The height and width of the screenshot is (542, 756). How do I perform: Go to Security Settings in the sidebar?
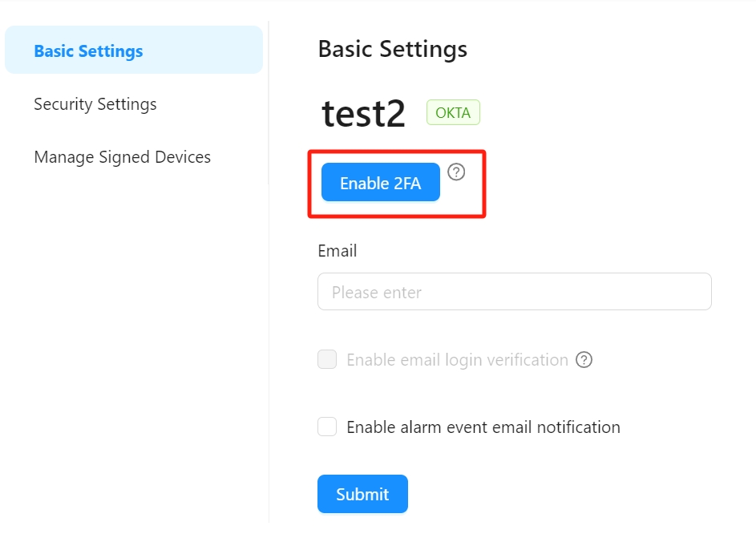coord(95,104)
